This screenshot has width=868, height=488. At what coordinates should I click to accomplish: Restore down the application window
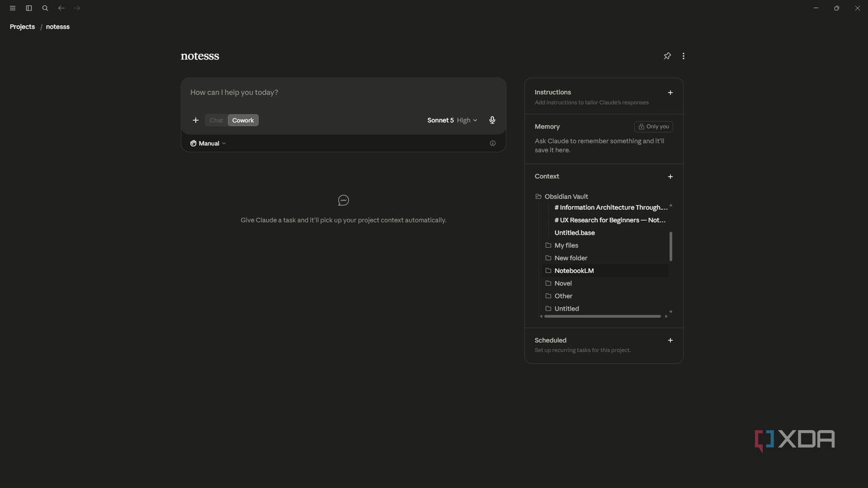(836, 8)
